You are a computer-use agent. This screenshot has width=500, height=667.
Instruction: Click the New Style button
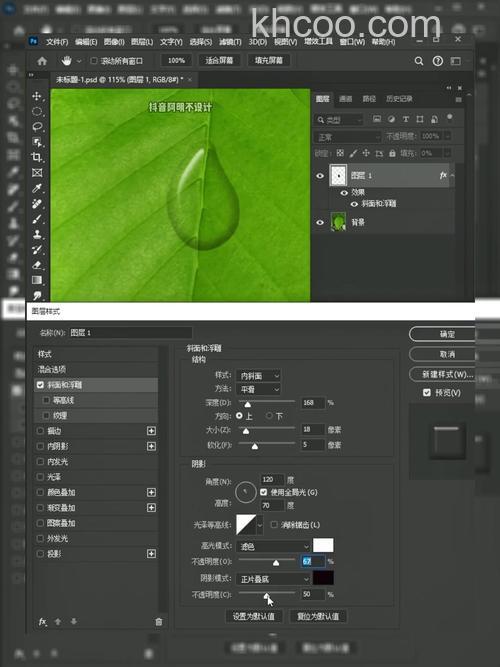pos(442,374)
